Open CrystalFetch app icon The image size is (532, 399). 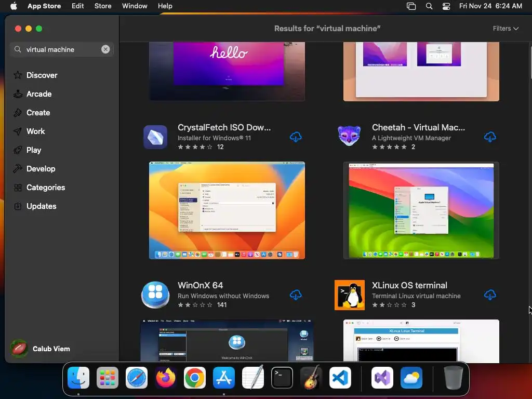(155, 137)
